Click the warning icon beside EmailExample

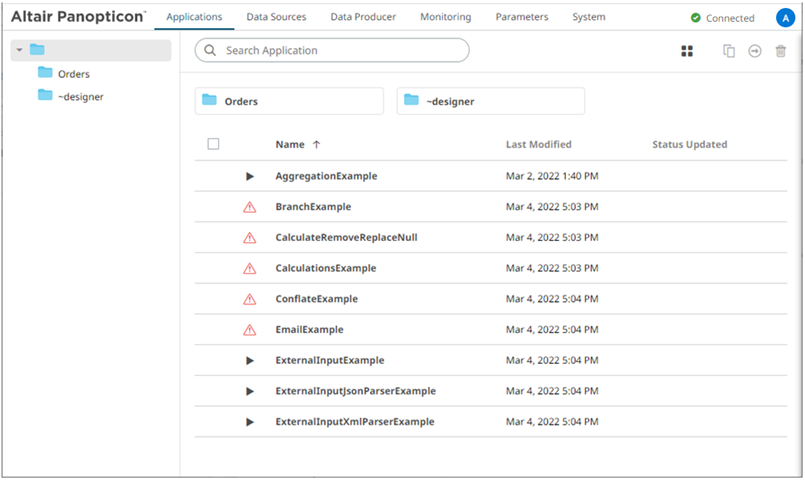tap(250, 330)
